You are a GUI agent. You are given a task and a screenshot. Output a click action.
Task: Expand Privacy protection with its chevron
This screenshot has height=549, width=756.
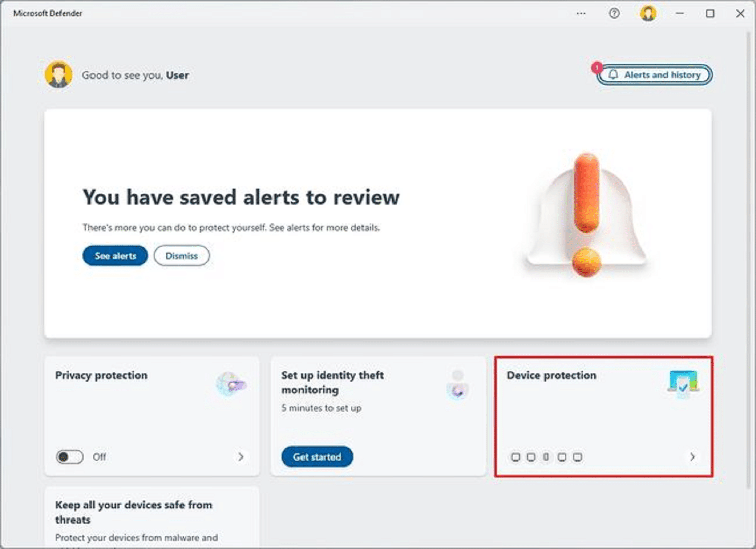tap(241, 457)
